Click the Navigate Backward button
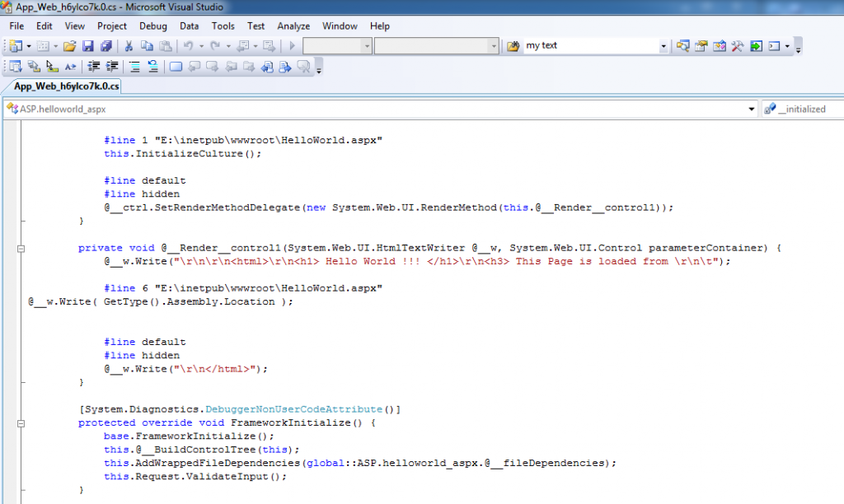Viewport: 844px width, 504px height. click(243, 45)
